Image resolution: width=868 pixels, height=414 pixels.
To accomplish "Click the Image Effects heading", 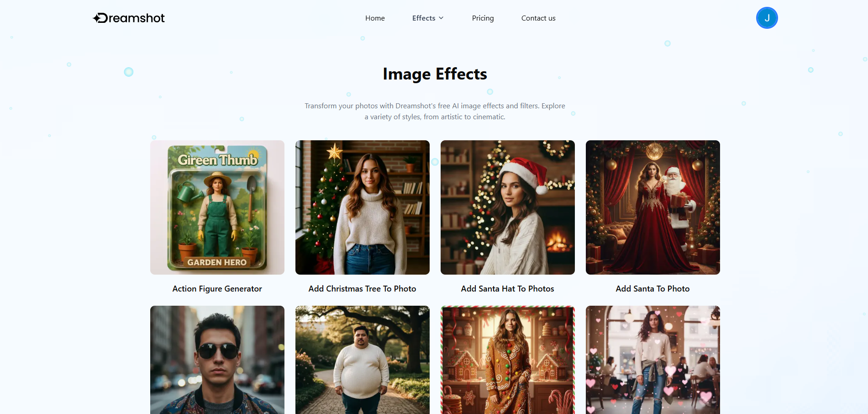I will click(x=435, y=74).
